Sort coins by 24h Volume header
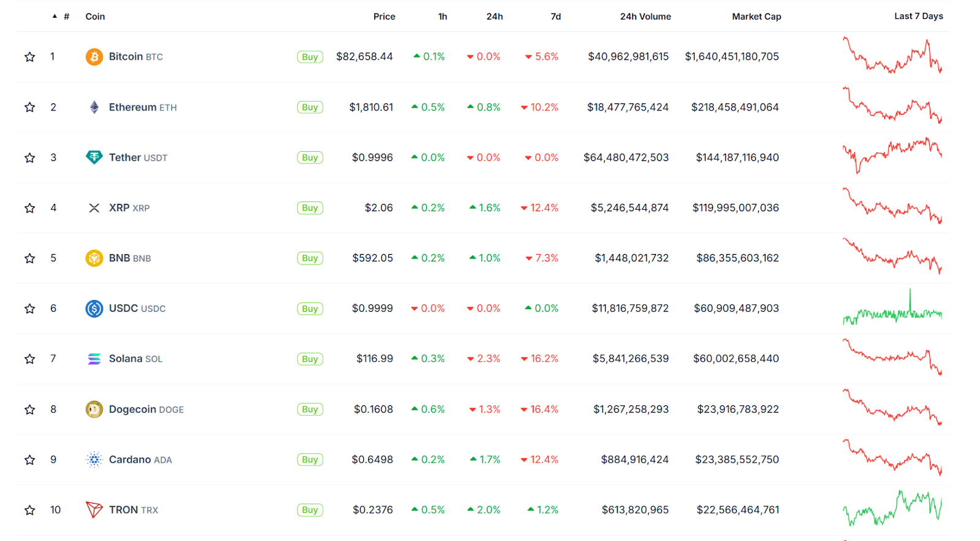The height and width of the screenshot is (541, 980). point(645,17)
